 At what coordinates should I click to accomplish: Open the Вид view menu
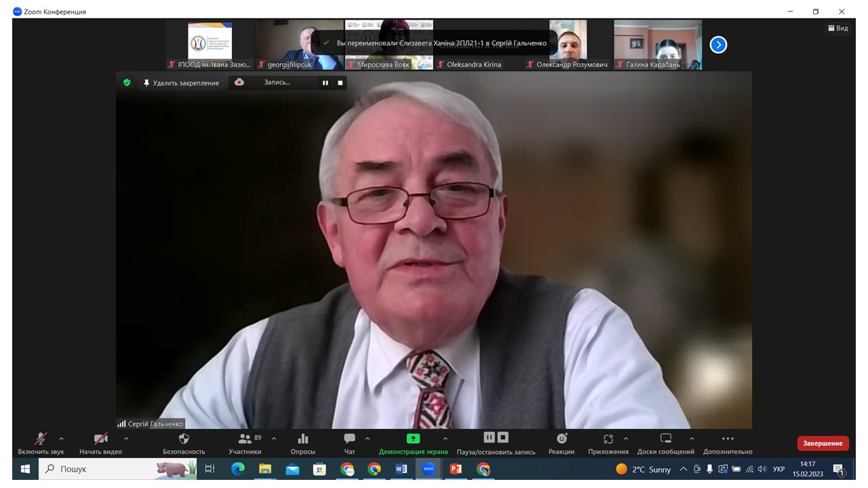pos(837,28)
